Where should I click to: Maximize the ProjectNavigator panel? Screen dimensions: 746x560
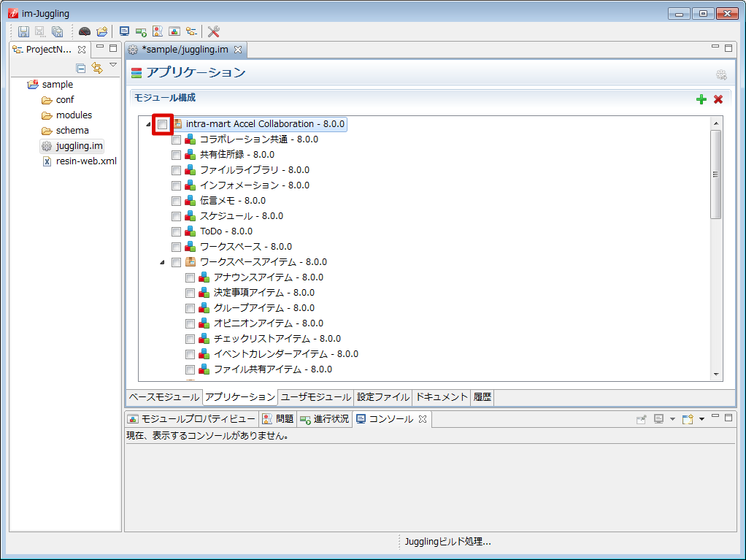[113, 47]
